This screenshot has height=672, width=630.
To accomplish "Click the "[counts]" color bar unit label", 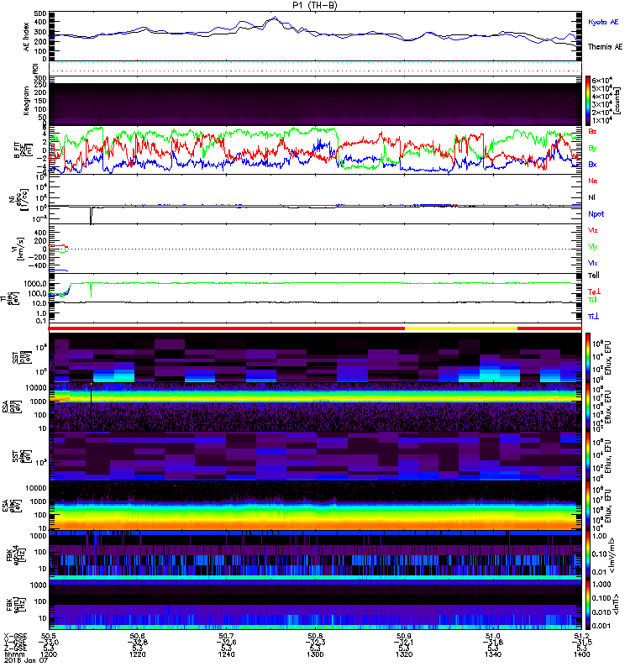I will pos(617,101).
